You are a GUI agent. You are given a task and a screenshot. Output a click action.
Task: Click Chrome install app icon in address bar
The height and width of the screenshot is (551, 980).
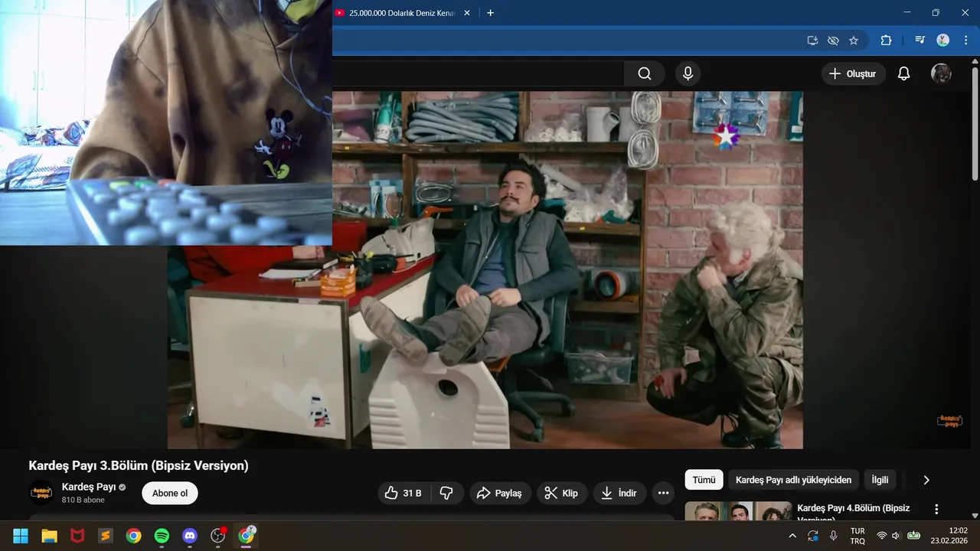point(812,41)
